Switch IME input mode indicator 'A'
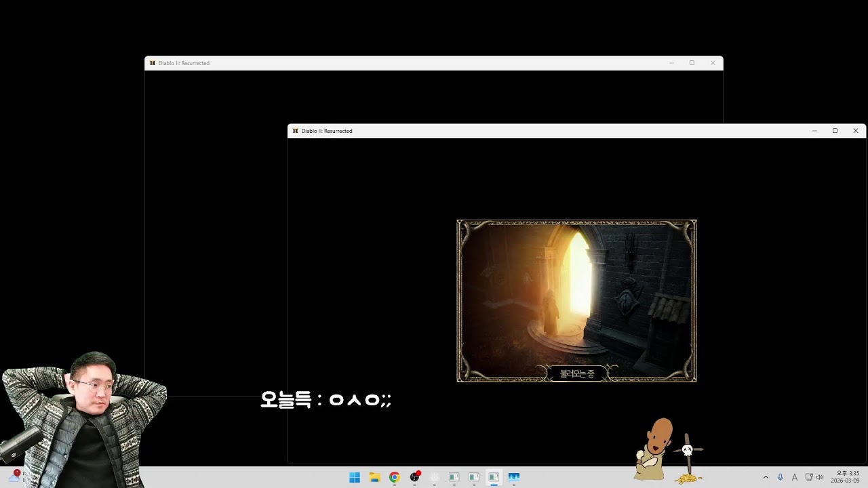The image size is (868, 488). (x=794, y=477)
